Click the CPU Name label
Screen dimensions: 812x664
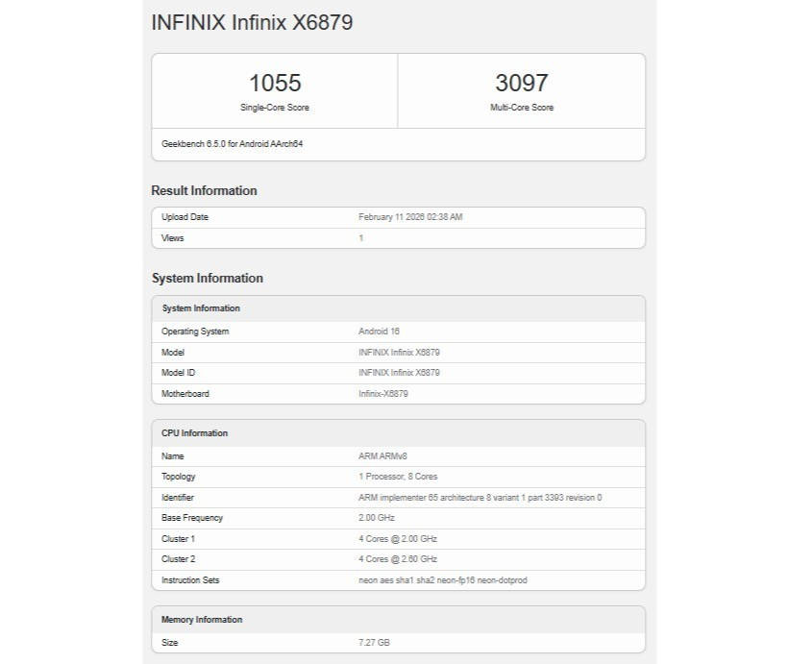click(x=172, y=456)
